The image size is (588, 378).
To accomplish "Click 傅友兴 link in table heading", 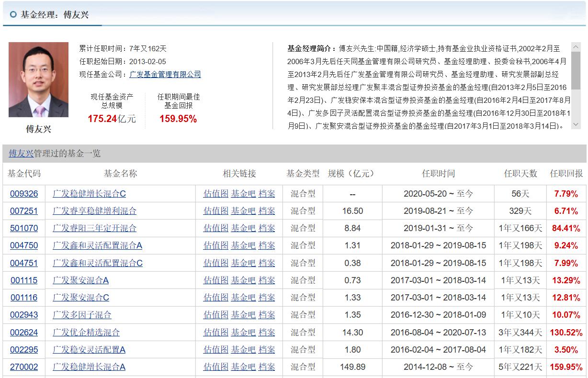I will pos(21,154).
